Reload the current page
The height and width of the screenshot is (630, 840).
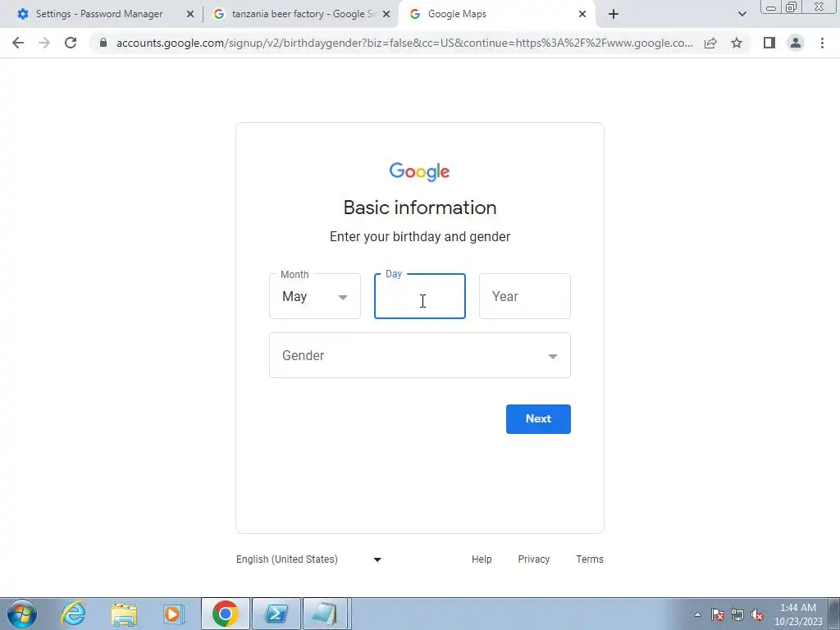71,43
